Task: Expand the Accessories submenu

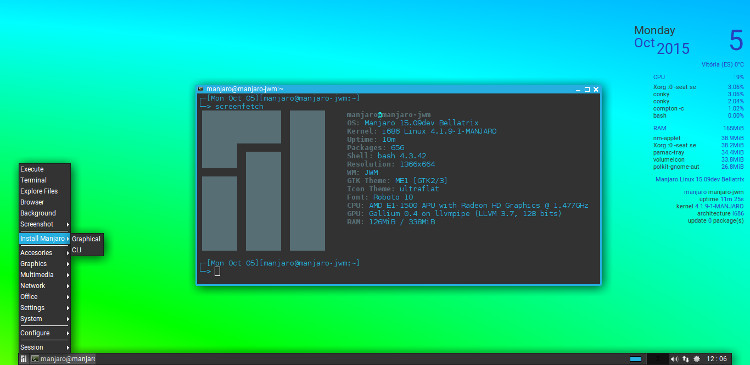Action: [44, 253]
